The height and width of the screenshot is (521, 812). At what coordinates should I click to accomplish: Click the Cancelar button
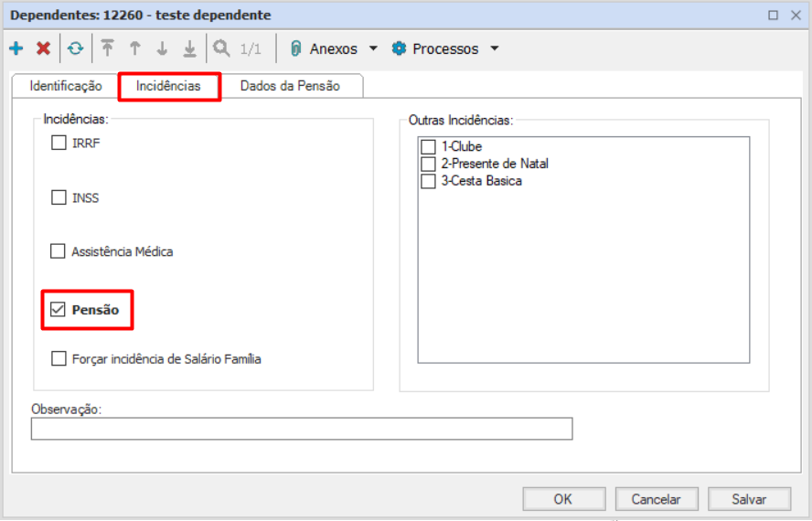coord(657,499)
